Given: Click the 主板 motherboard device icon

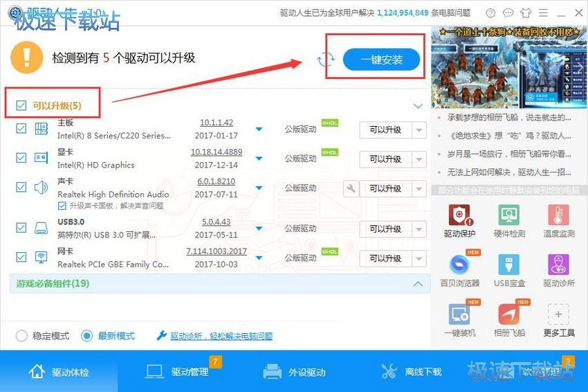Looking at the screenshot, I should point(42,129).
